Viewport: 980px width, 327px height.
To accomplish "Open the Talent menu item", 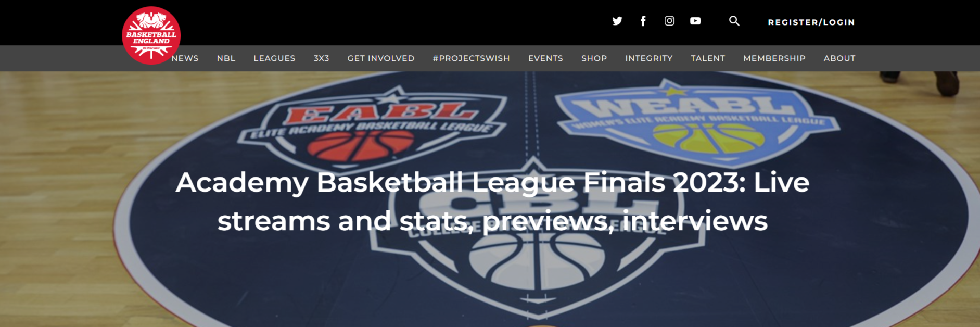I will (708, 58).
